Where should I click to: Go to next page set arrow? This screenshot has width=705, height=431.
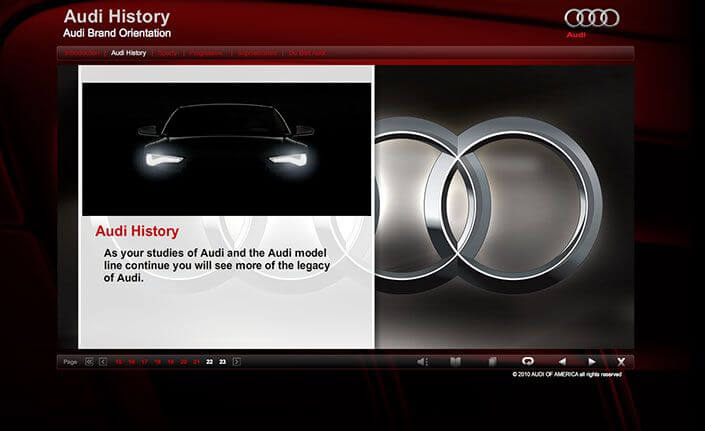click(236, 361)
